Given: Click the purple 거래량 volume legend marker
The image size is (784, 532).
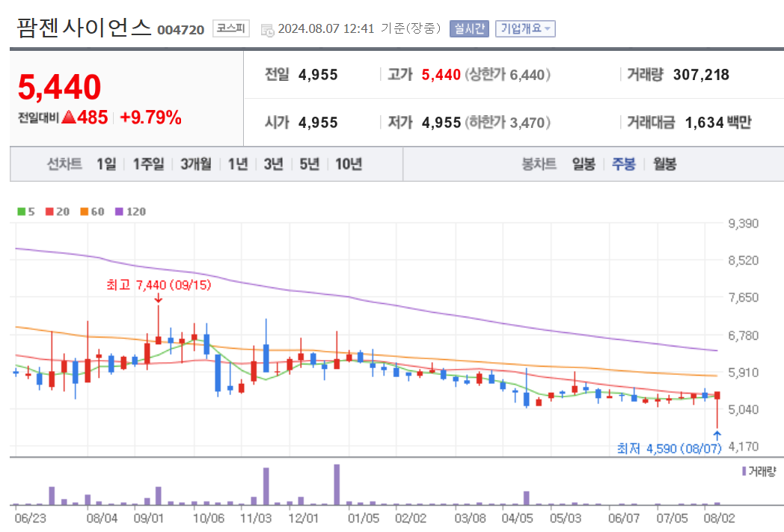Looking at the screenshot, I should (744, 471).
